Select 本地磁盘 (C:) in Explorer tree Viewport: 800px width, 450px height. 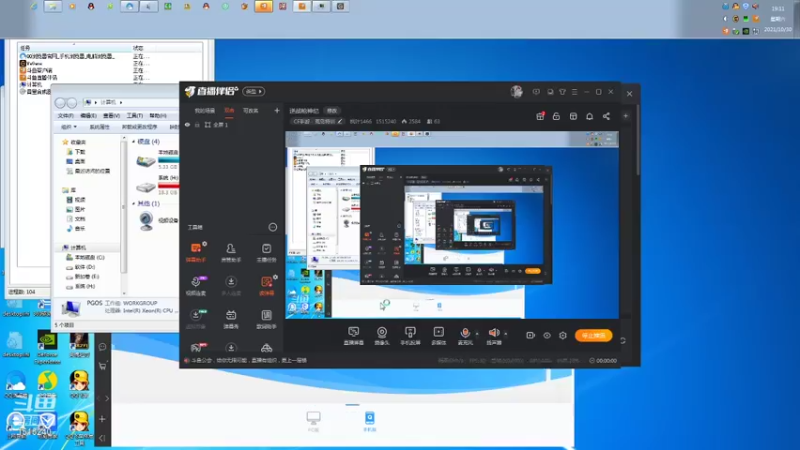(x=85, y=257)
